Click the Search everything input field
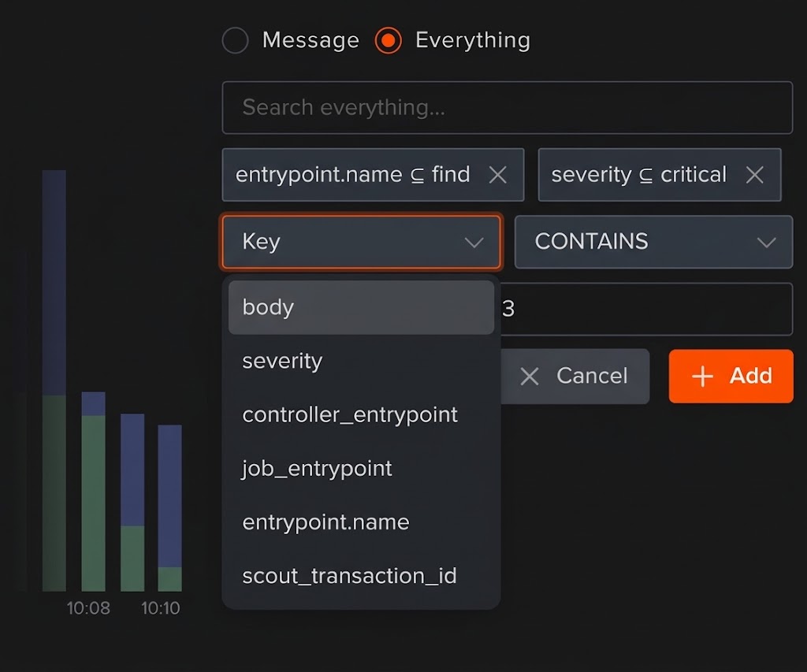This screenshot has height=672, width=807. click(x=507, y=108)
